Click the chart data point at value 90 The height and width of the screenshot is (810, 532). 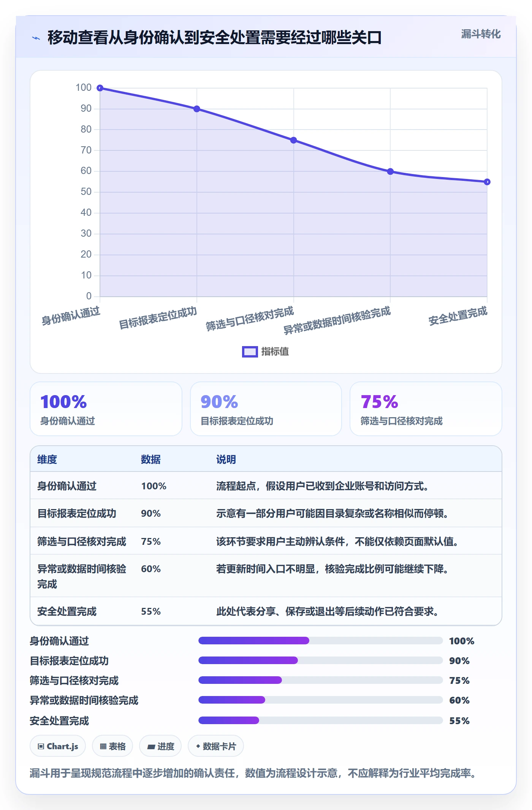point(197,109)
